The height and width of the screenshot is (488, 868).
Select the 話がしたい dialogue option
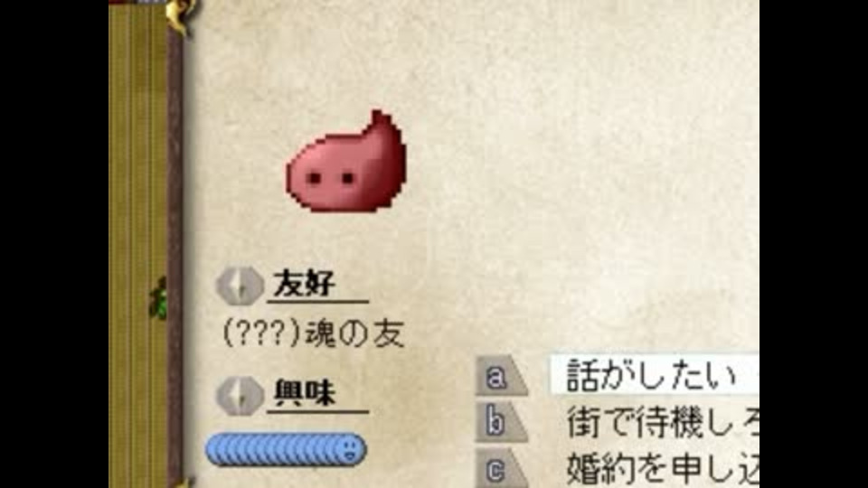(x=654, y=375)
